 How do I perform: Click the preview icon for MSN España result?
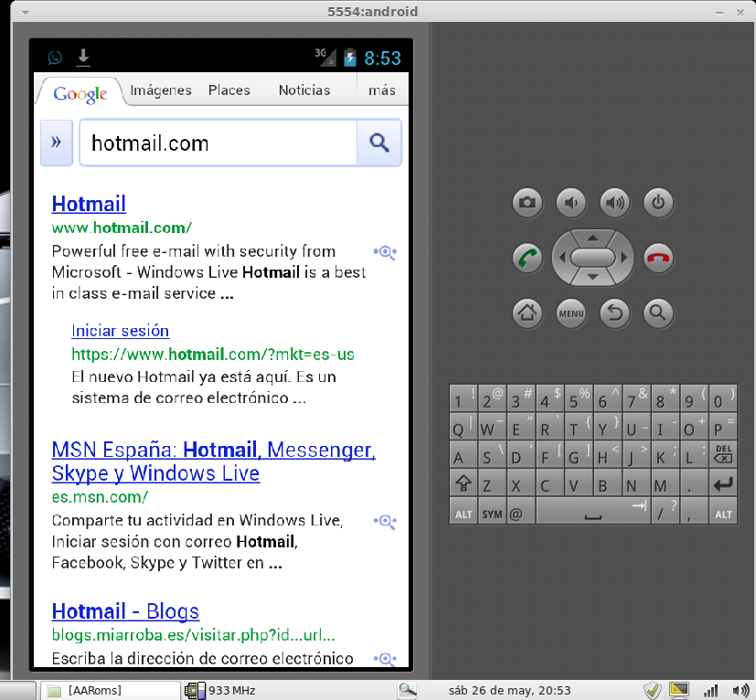[385, 521]
